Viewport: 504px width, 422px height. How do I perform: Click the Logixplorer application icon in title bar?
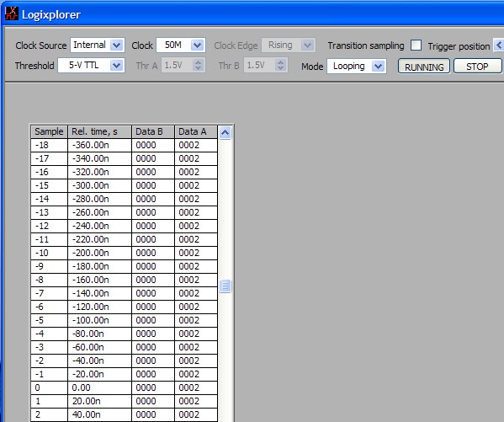tap(12, 13)
